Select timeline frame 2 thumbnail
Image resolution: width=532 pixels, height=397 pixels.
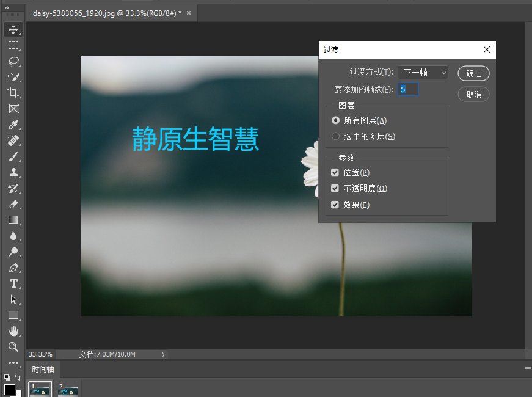tap(68, 389)
